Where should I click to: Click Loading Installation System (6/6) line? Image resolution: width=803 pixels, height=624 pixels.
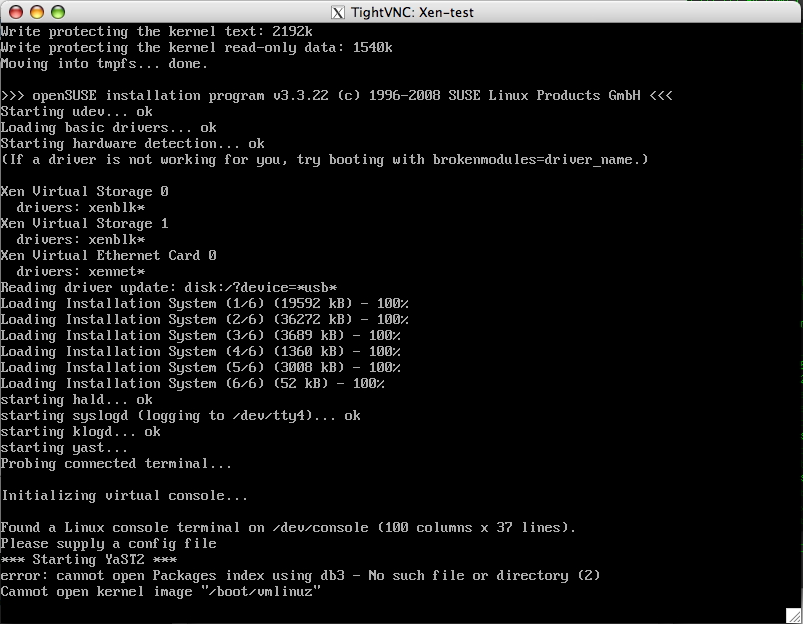[x=193, y=383]
